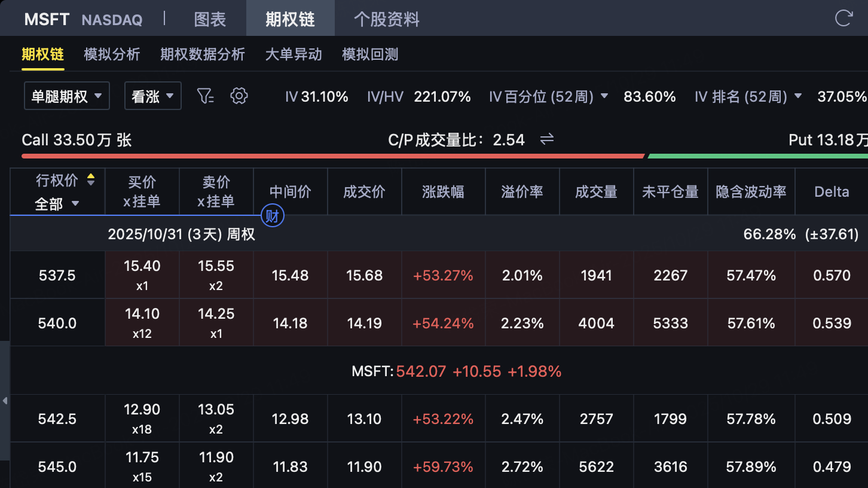868x488 pixels.
Task: Open the 看涨 option type dropdown
Action: coord(153,96)
